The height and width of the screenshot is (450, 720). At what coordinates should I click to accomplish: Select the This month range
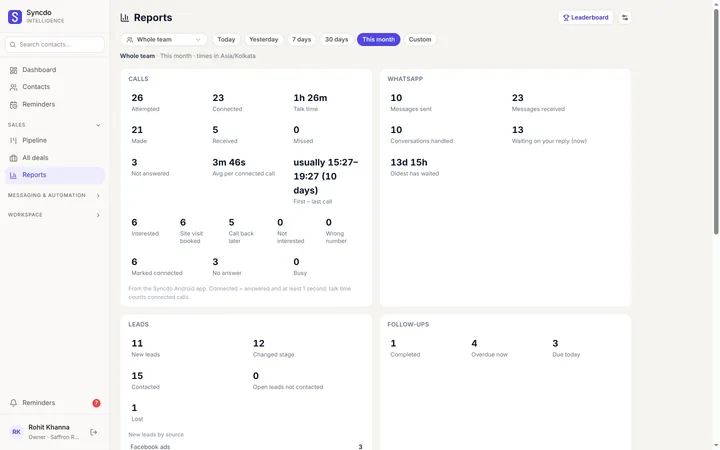pos(378,39)
